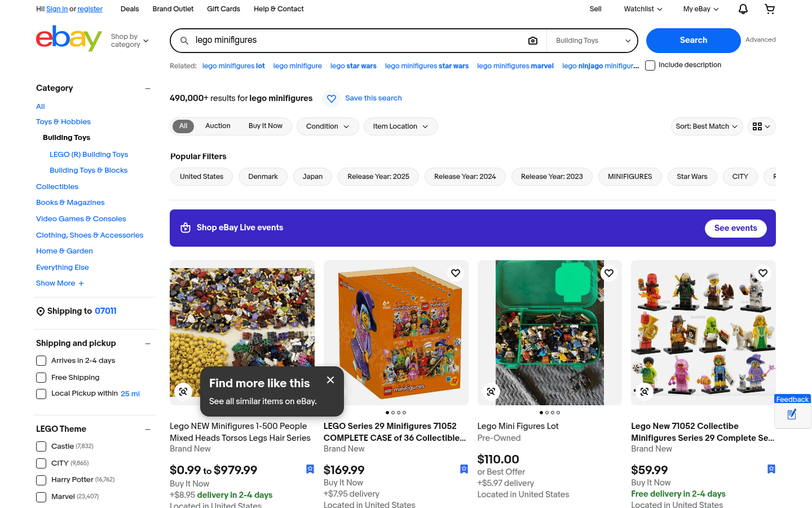
Task: Check the Include description checkbox
Action: point(650,65)
